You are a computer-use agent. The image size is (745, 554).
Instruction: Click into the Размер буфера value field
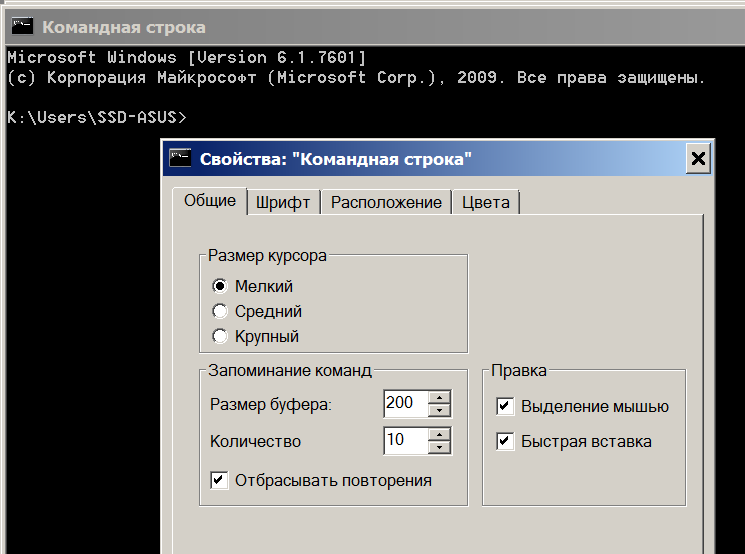406,404
